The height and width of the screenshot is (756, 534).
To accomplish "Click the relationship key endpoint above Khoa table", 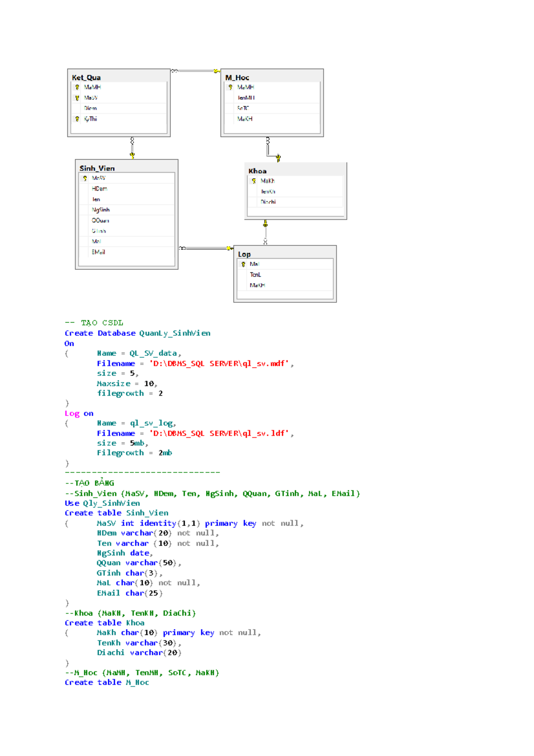I will tap(278, 158).
